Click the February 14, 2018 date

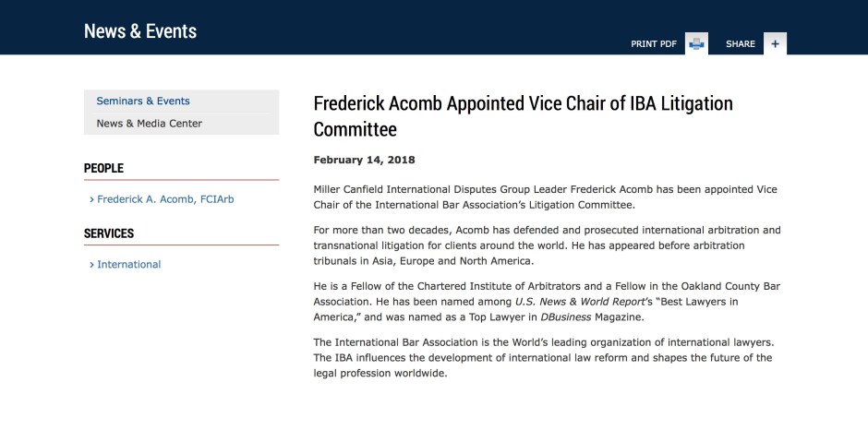pyautogui.click(x=364, y=161)
